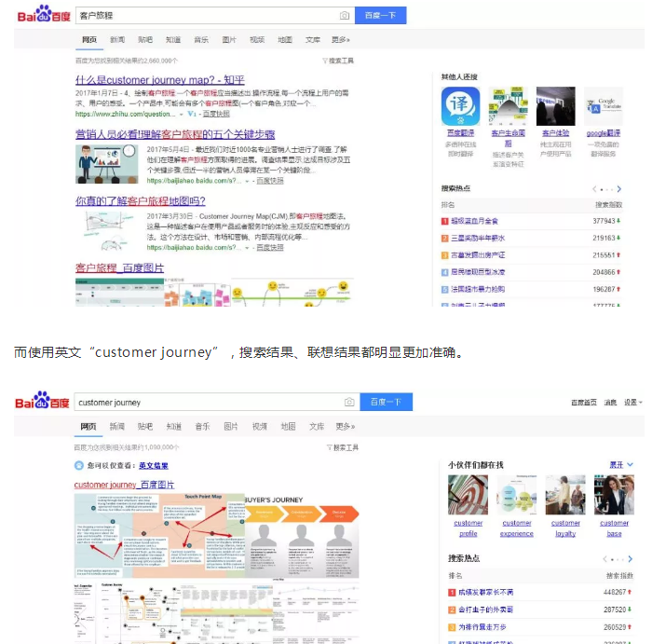
Task: Open the 客户旅程_百度图片 link
Action: click(119, 267)
